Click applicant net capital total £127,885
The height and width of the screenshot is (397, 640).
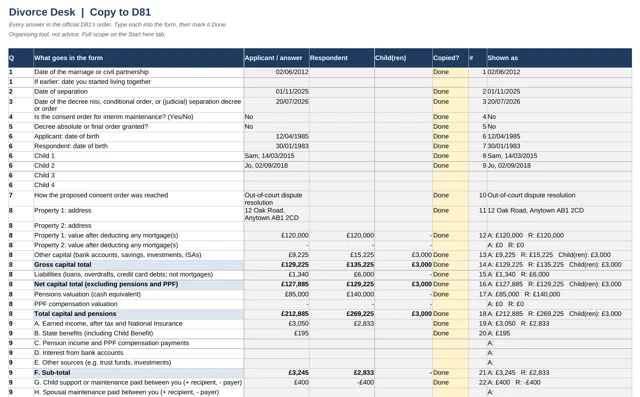(276, 285)
